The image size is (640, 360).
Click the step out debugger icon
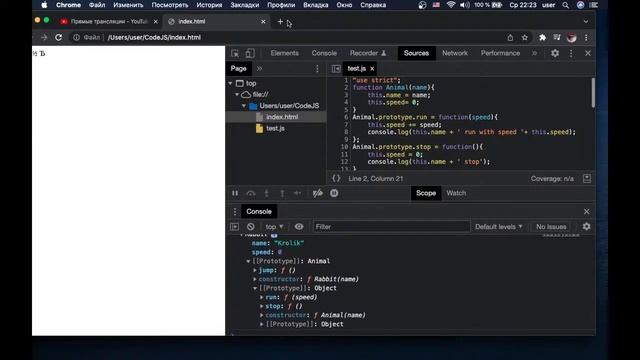(282, 193)
